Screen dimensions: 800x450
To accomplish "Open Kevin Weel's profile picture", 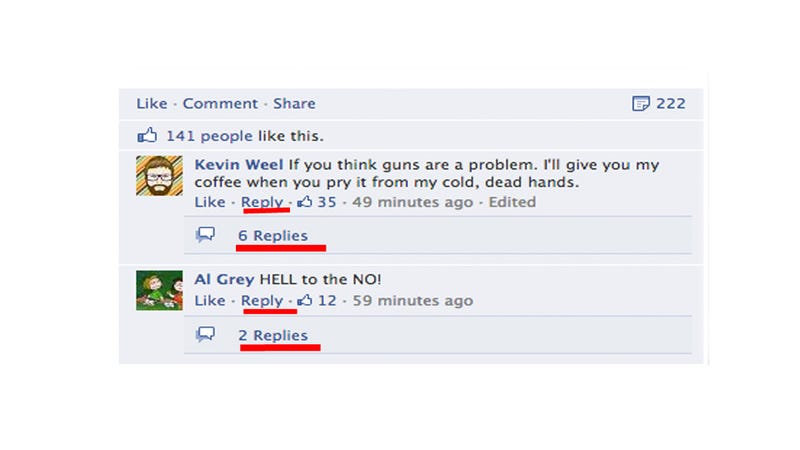I will point(159,176).
